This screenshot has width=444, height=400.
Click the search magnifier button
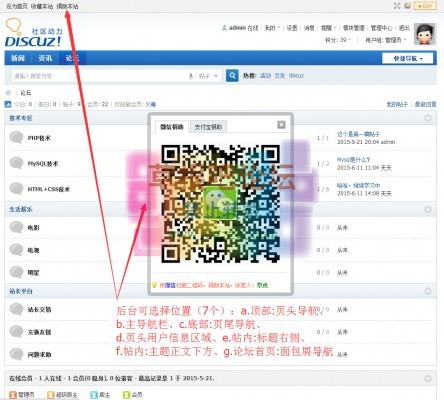point(232,76)
